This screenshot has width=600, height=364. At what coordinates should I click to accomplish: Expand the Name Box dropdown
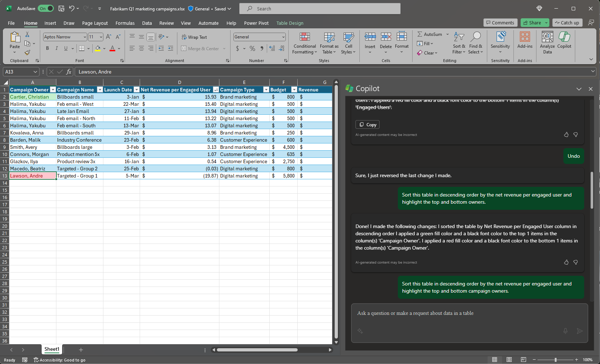pyautogui.click(x=35, y=72)
